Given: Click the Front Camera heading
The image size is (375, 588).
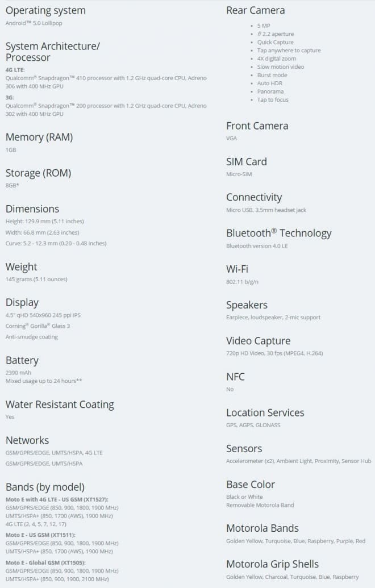Looking at the screenshot, I should tap(257, 126).
